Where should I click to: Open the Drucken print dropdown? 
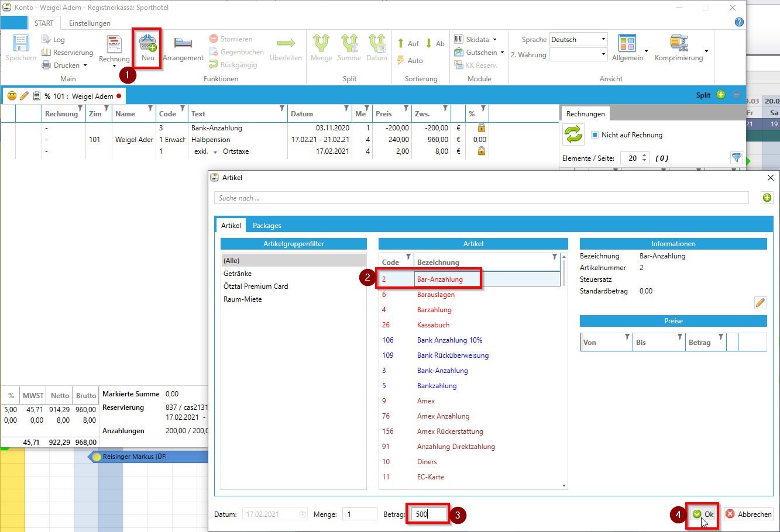click(64, 65)
